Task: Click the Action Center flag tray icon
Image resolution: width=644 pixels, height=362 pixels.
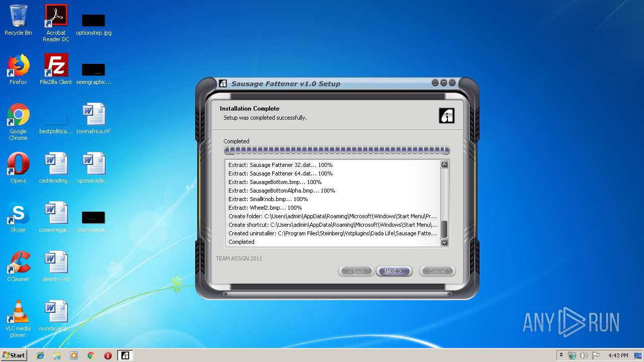Action: pyautogui.click(x=596, y=355)
